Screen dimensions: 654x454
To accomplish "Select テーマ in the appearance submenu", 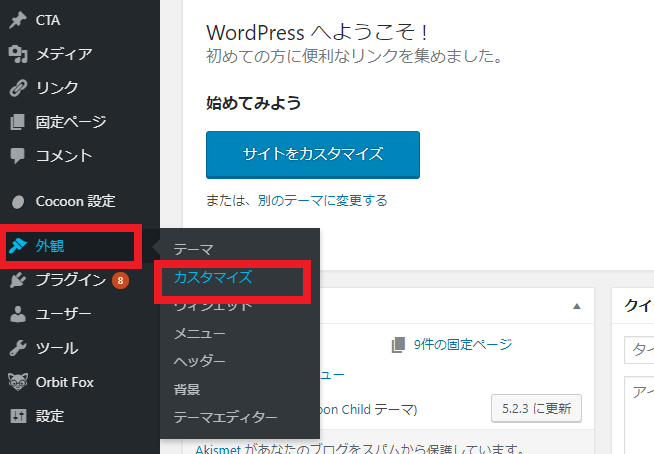I will [x=193, y=249].
